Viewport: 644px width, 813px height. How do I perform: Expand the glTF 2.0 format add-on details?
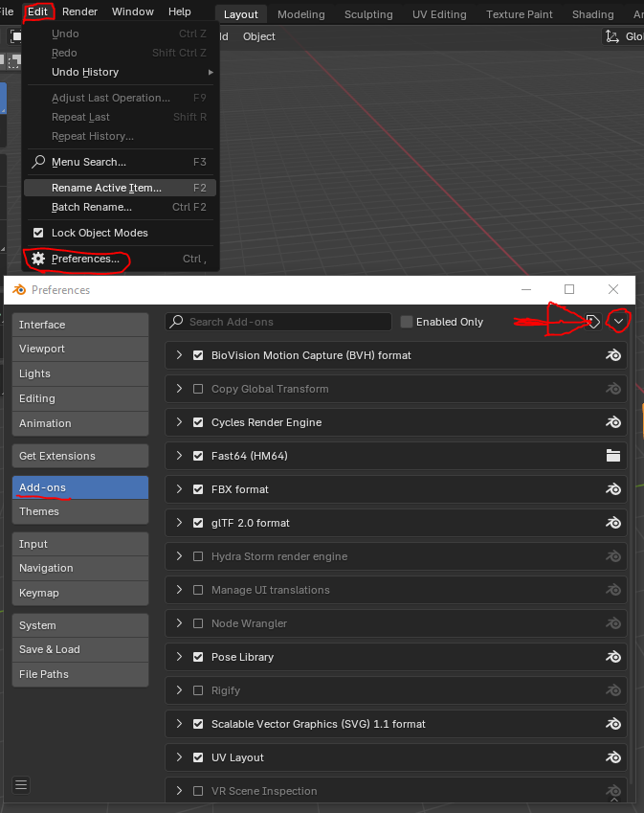point(179,523)
